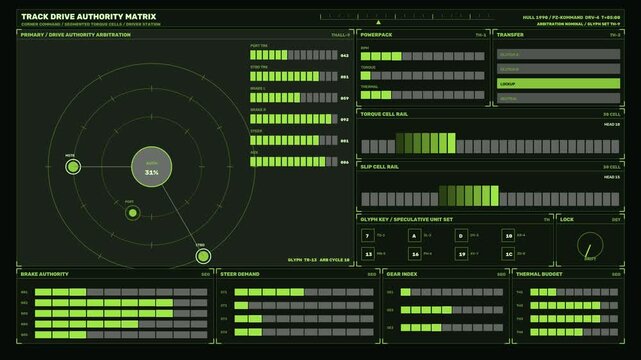Click the Powerpack THERMAL segment bar
641x360 pixels.
(x=423, y=95)
